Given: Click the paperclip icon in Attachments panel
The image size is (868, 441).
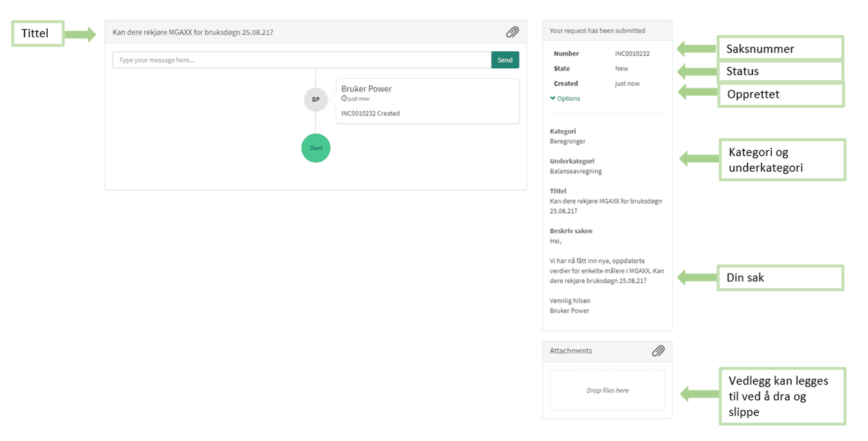Looking at the screenshot, I should pyautogui.click(x=658, y=351).
